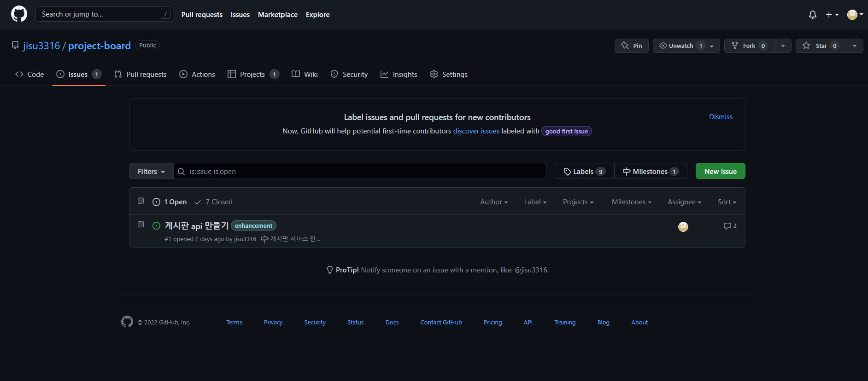
Task: Follow the discover issues link
Action: (476, 131)
